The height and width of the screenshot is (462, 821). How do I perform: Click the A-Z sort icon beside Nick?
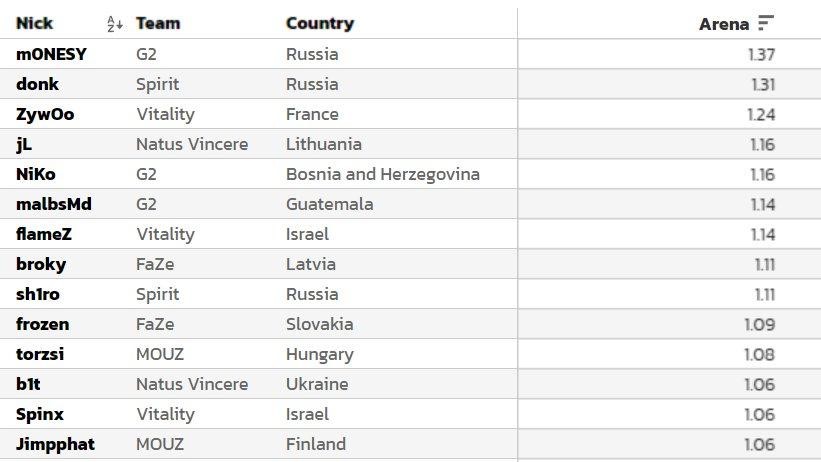point(113,23)
